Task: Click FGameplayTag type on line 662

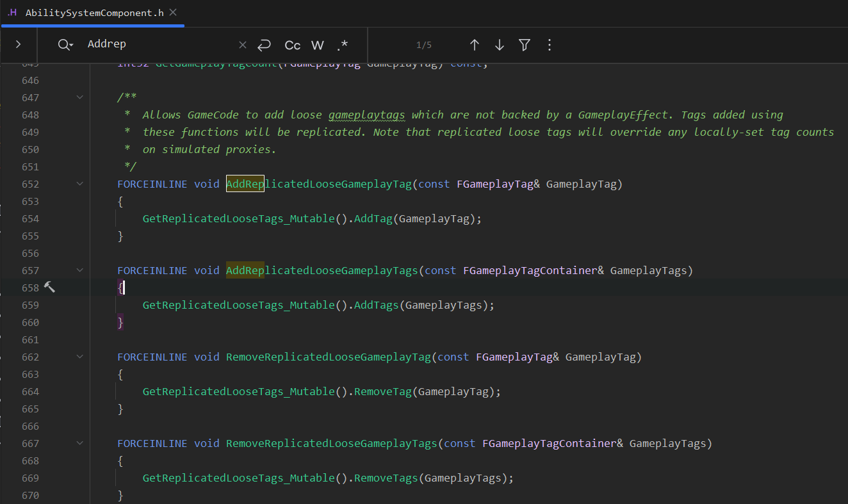Action: pos(514,357)
